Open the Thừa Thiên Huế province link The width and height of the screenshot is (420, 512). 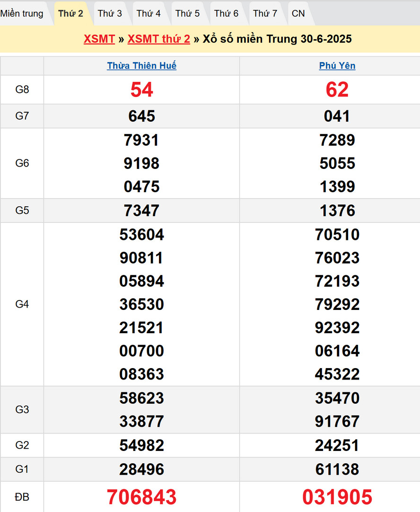pos(141,66)
